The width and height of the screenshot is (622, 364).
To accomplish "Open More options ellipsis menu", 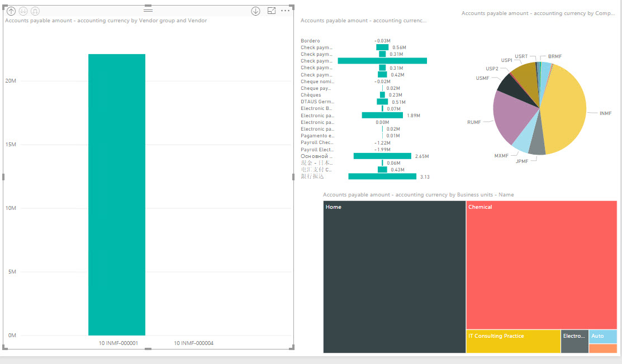I will coord(286,11).
